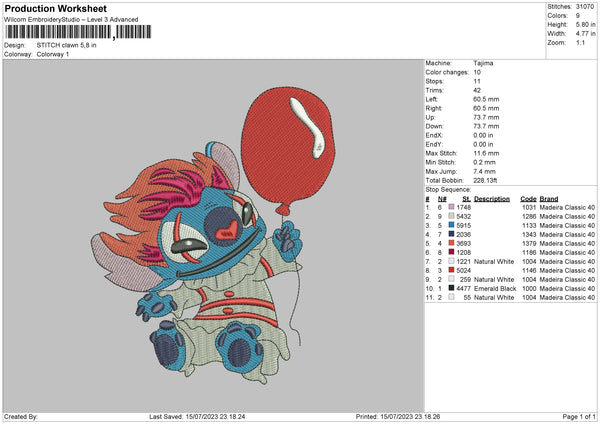The image size is (600, 424).
Task: Click the 'Page 1 of 1' footer text
Action: [579, 416]
